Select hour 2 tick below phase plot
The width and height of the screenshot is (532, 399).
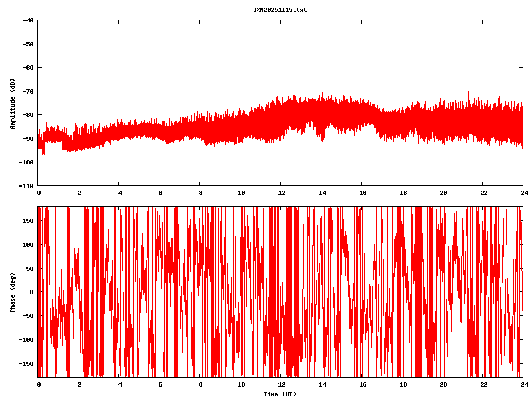point(79,384)
